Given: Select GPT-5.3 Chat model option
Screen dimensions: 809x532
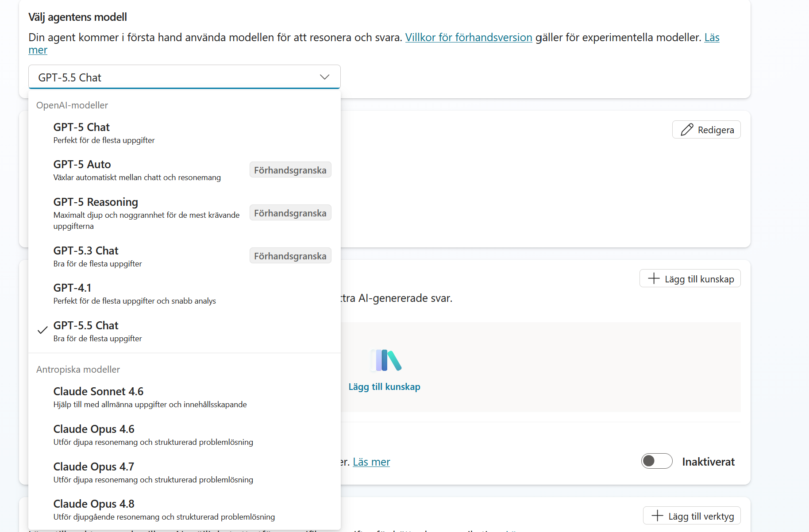Looking at the screenshot, I should pos(184,257).
